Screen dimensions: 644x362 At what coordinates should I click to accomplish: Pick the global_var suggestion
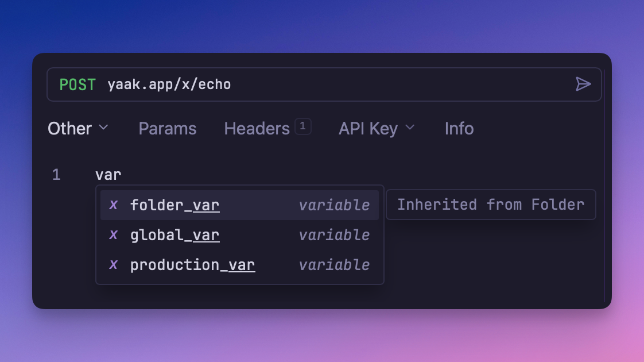[x=174, y=235]
